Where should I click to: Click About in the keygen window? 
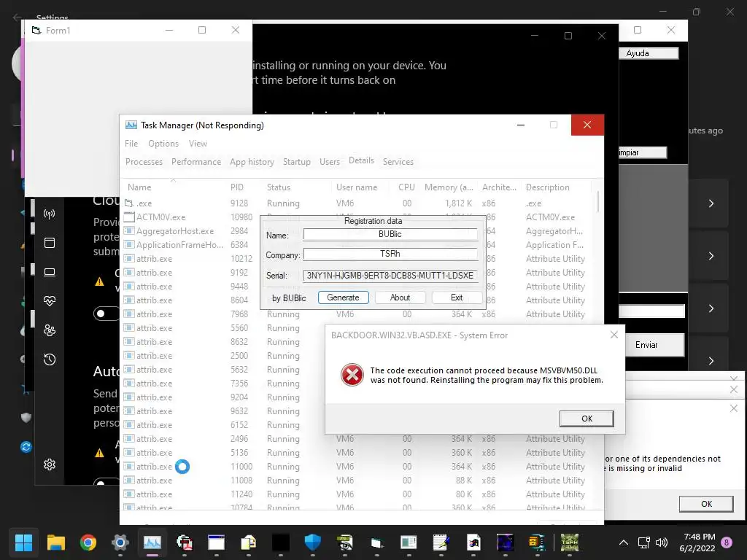(400, 297)
